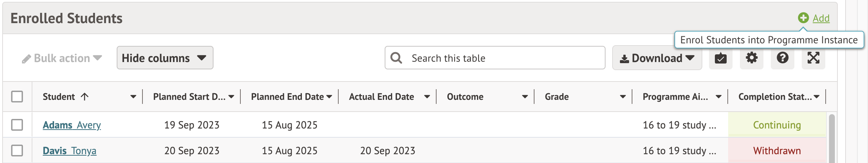This screenshot has width=868, height=163.
Task: Open Adams Avery student link
Action: point(72,125)
